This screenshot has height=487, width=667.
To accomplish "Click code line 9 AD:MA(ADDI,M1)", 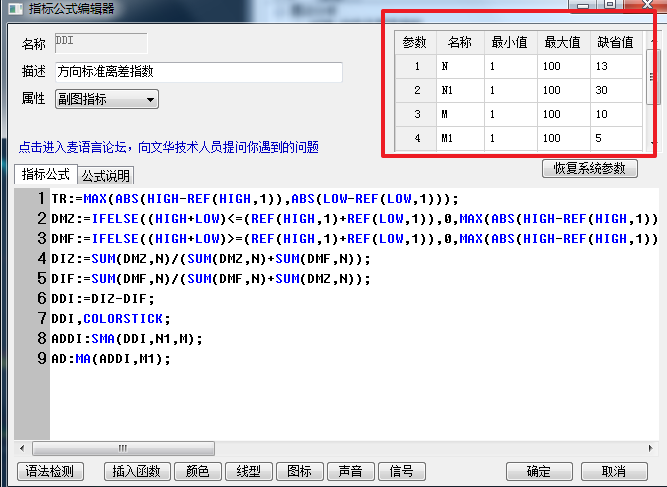I will (111, 359).
